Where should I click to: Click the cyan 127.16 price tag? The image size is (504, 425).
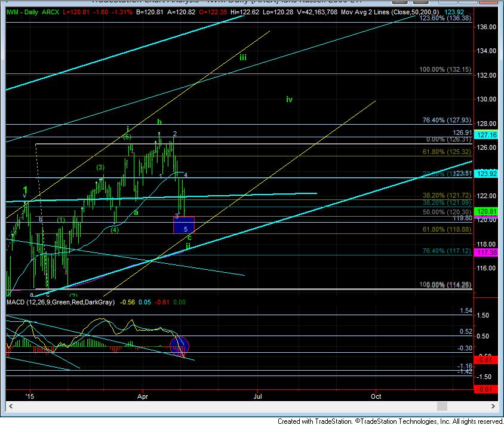pyautogui.click(x=487, y=135)
